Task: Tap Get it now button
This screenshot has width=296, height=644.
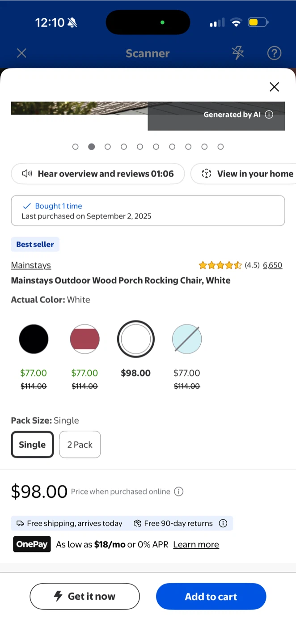Action: 85,596
